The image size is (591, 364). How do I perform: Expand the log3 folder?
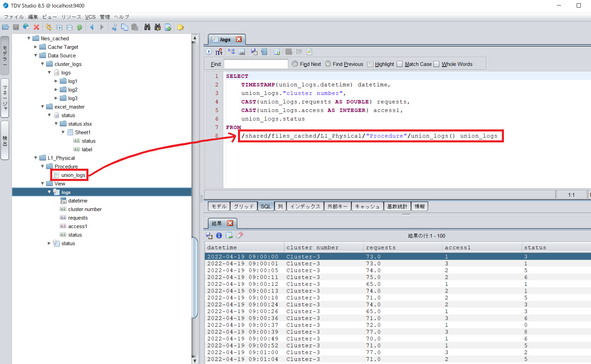click(x=56, y=98)
